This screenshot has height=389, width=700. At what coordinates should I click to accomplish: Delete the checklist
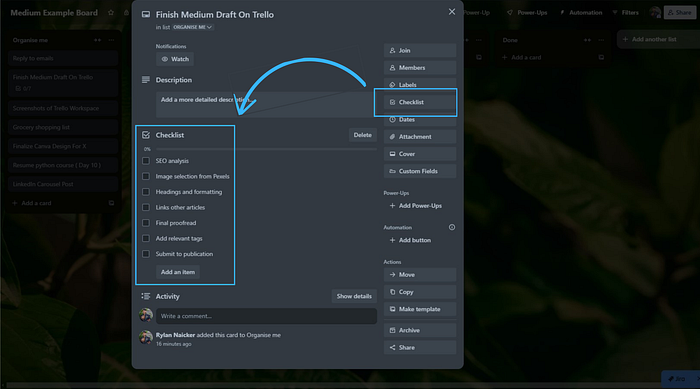[x=362, y=135]
